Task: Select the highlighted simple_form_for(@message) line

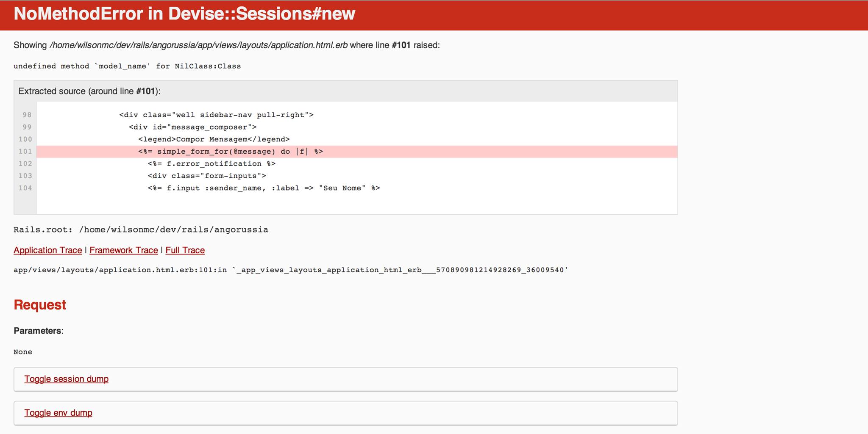Action: pyautogui.click(x=231, y=152)
